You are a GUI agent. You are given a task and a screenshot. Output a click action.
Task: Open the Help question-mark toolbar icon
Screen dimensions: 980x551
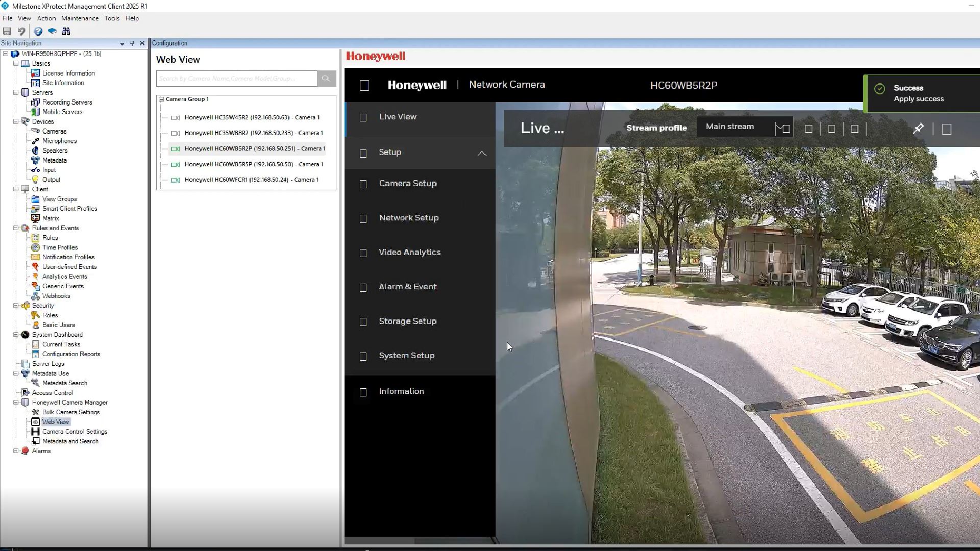tap(38, 32)
